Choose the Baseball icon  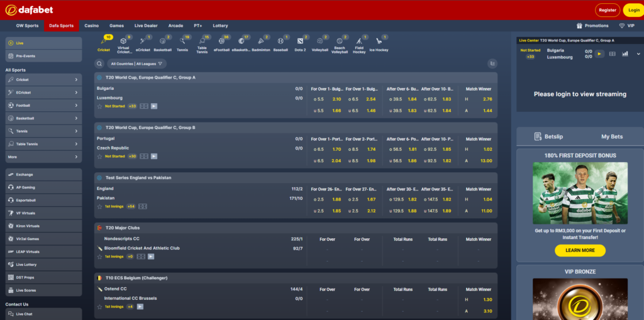[280, 45]
